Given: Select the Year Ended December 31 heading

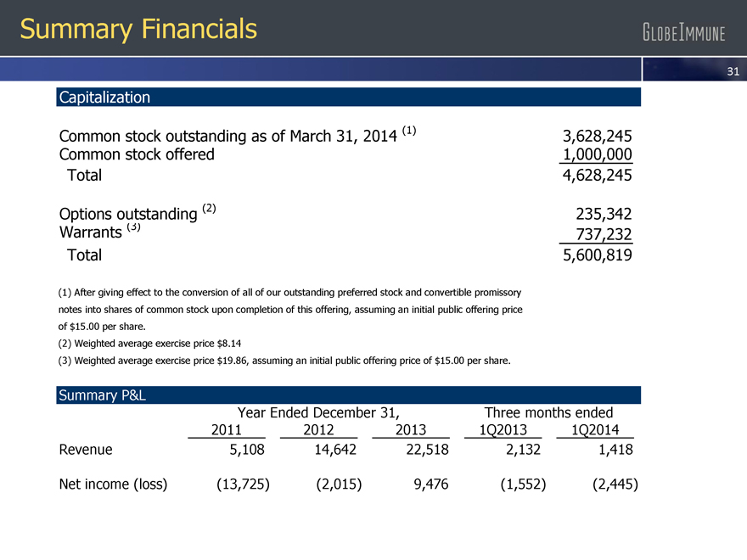Looking at the screenshot, I should [x=318, y=412].
